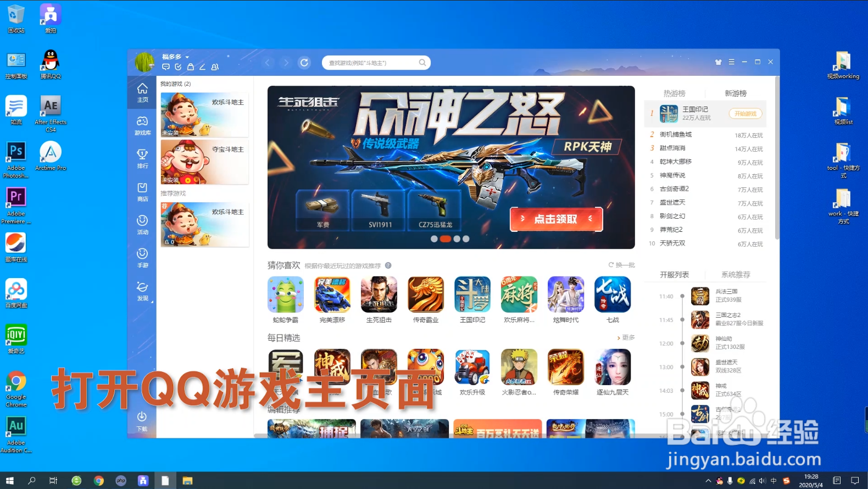Click the refresh page button
The image size is (868, 489).
coord(304,63)
